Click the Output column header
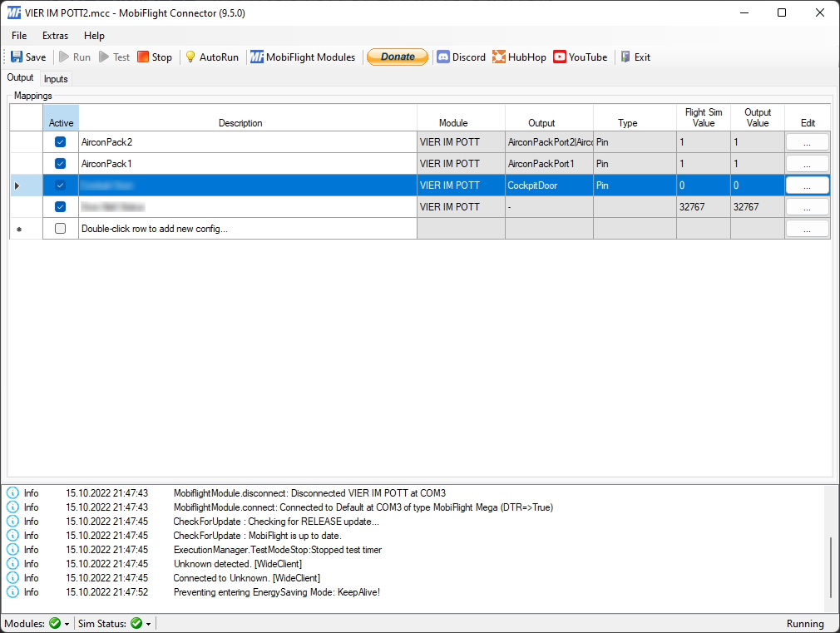 coord(549,118)
